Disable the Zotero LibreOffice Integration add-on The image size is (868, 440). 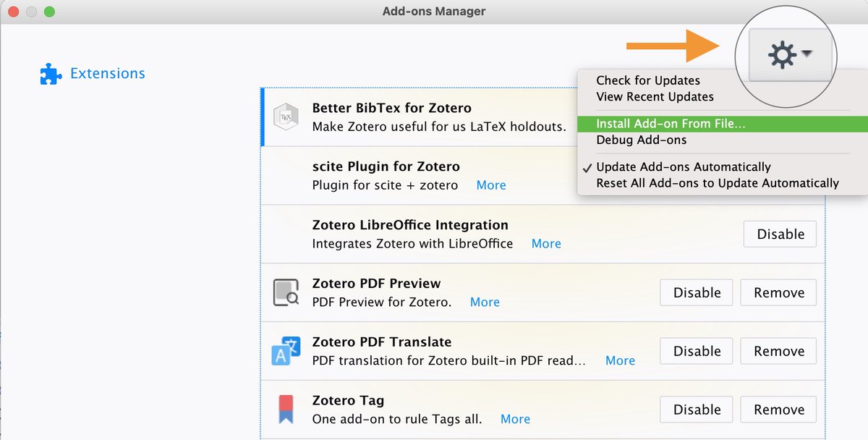point(780,234)
